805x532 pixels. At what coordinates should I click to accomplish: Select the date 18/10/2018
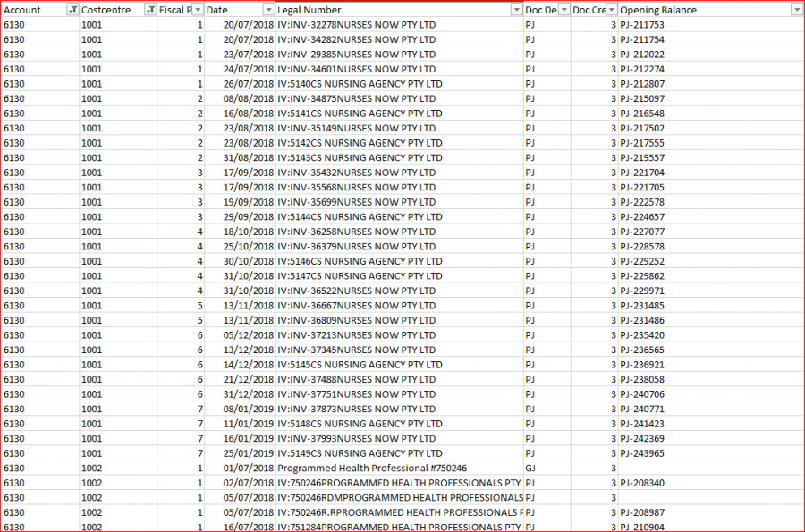240,232
